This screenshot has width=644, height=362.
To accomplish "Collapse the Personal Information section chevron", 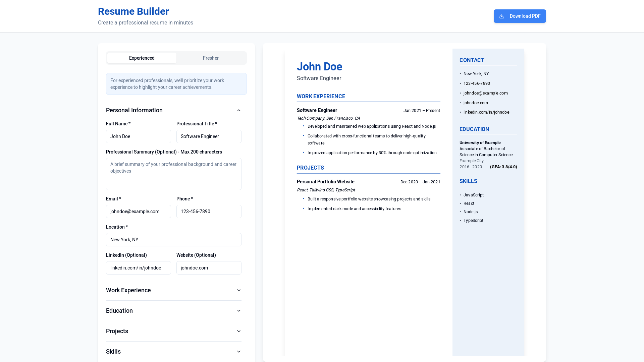I will click(x=239, y=110).
